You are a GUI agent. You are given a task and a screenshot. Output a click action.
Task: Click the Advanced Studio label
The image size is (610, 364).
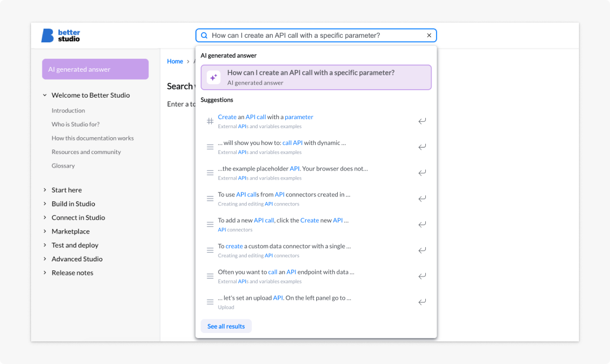pos(77,259)
